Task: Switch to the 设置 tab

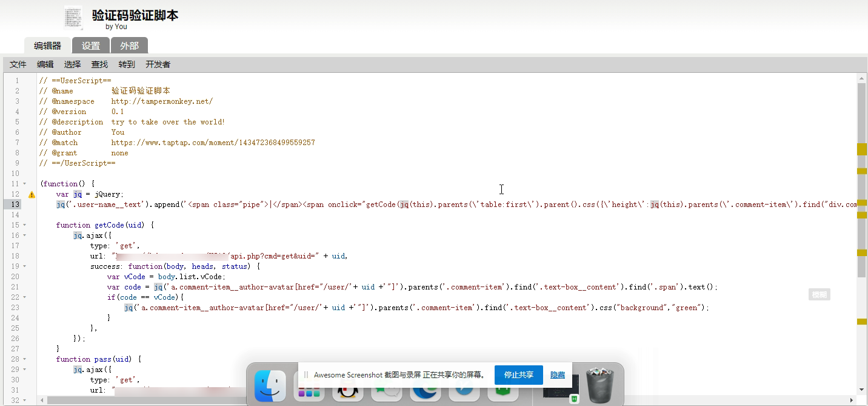Action: [91, 46]
